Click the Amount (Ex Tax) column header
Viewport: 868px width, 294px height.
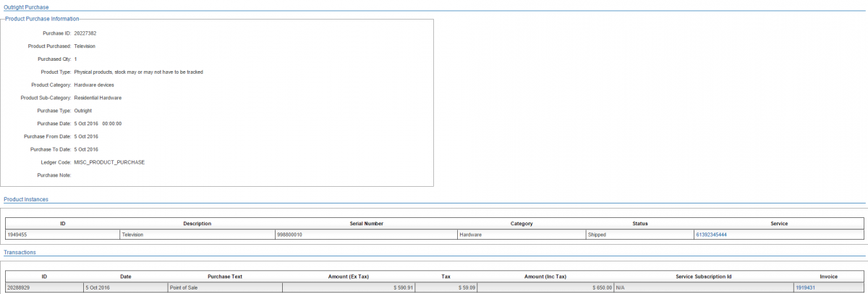click(x=349, y=277)
